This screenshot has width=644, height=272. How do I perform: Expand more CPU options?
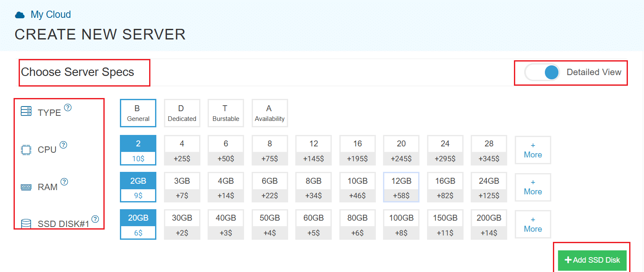[533, 150]
